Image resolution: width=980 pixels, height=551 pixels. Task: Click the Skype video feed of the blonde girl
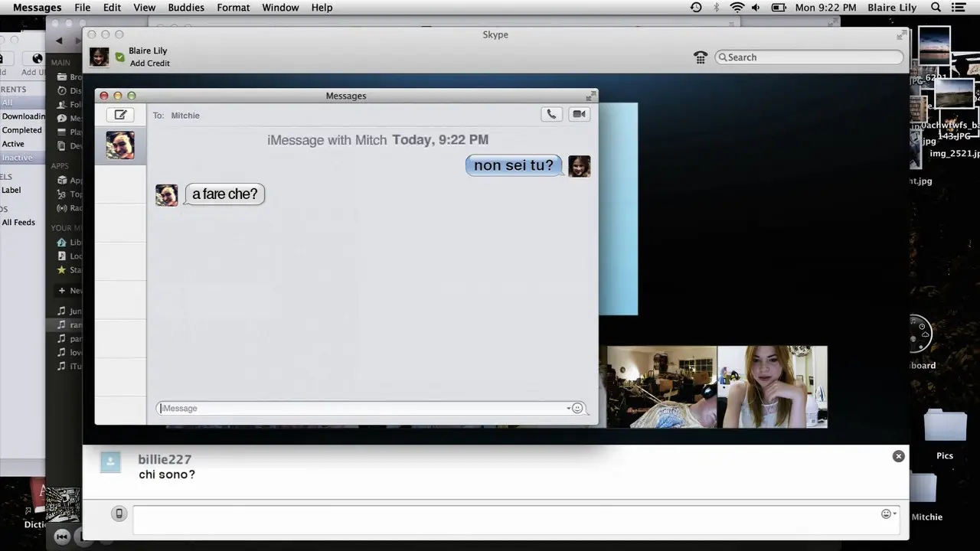pos(773,386)
